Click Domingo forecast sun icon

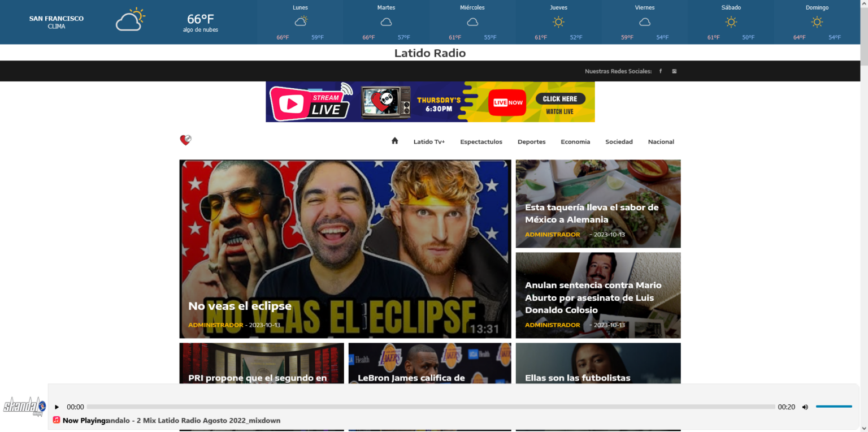click(817, 22)
